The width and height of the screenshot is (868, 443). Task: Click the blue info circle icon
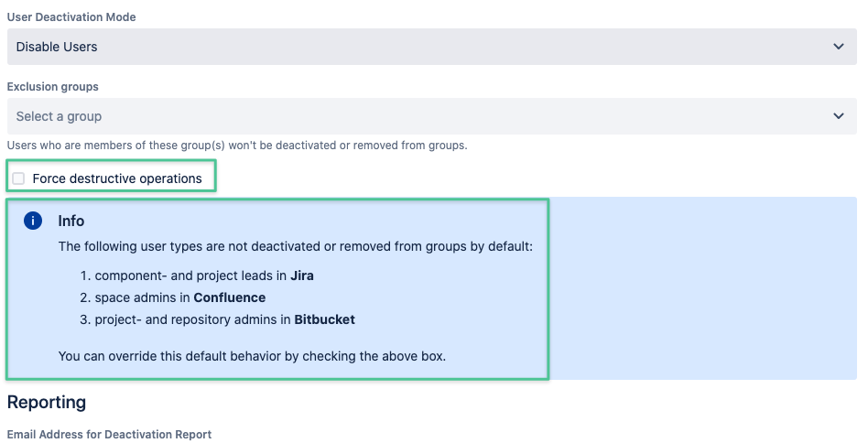click(33, 221)
